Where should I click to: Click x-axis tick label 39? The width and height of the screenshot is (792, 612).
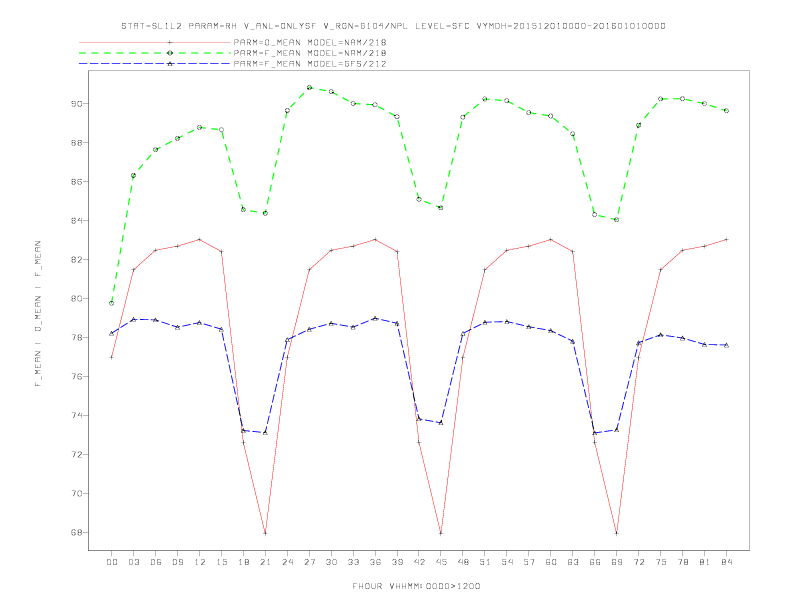[398, 562]
